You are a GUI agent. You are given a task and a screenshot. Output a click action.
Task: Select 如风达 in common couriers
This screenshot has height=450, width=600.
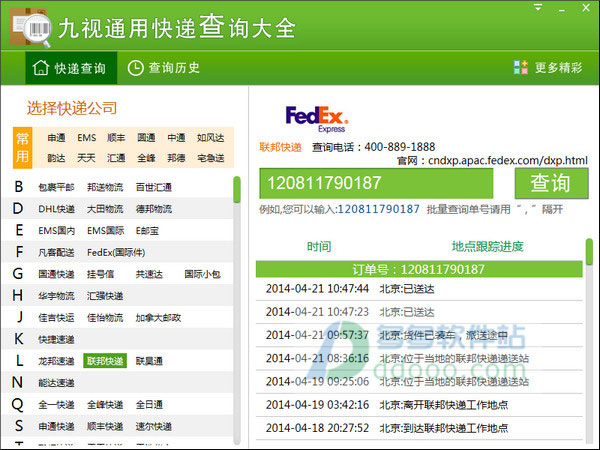click(x=210, y=138)
